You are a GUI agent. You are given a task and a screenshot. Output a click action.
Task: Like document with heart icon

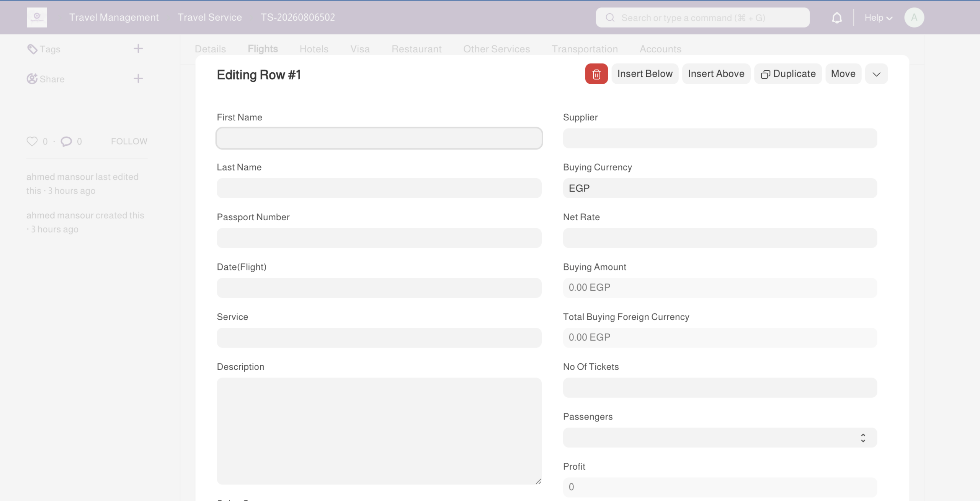(32, 141)
